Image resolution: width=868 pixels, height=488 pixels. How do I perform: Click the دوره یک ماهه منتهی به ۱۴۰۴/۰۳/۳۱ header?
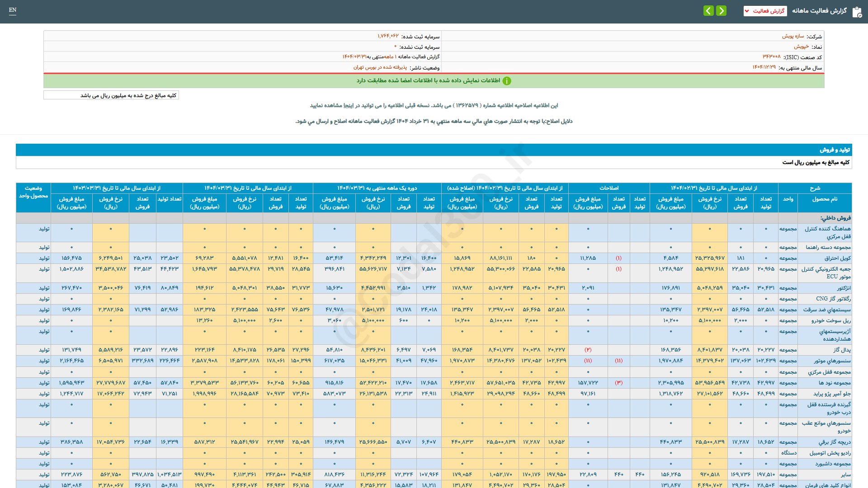tap(377, 188)
